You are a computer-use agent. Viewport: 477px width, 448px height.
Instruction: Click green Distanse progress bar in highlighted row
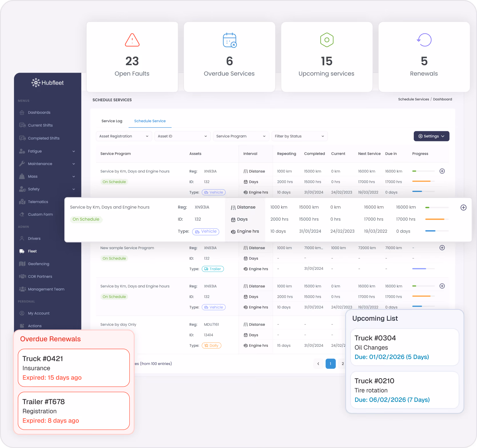point(437,207)
